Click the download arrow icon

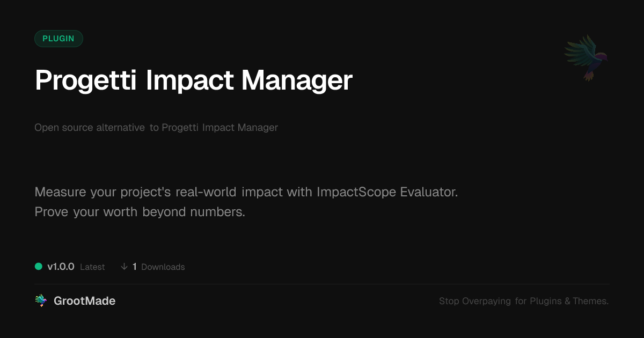coord(124,267)
